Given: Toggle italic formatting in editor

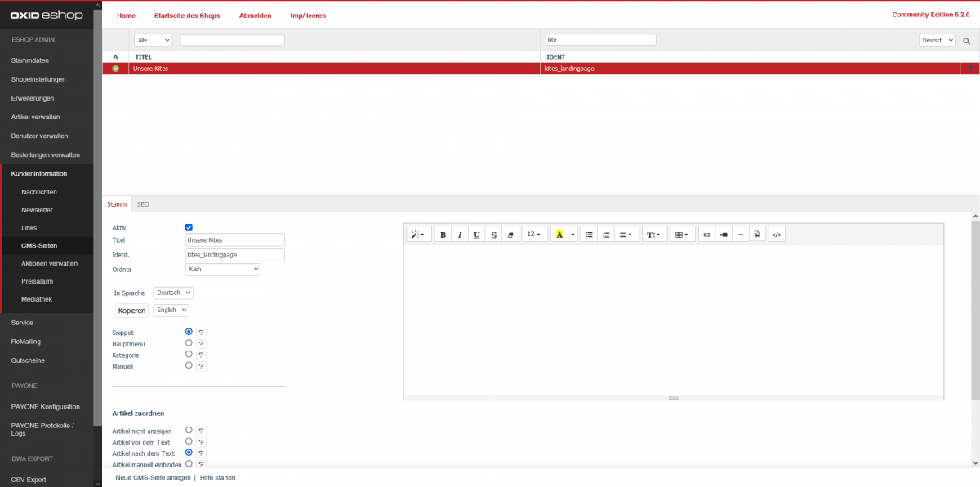Looking at the screenshot, I should tap(460, 235).
